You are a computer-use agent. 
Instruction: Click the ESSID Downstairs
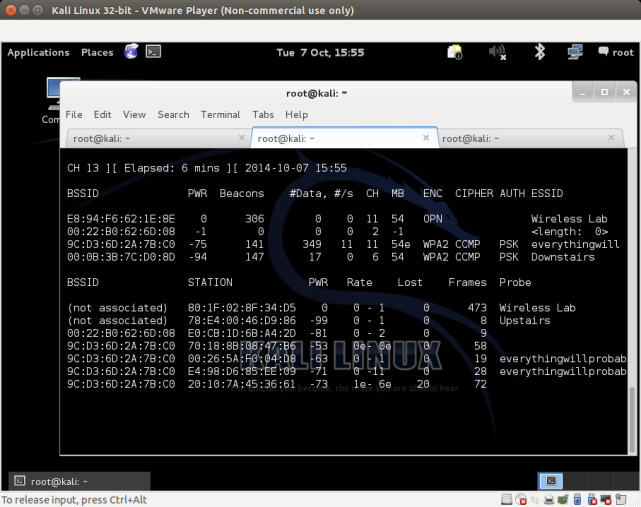tap(563, 257)
